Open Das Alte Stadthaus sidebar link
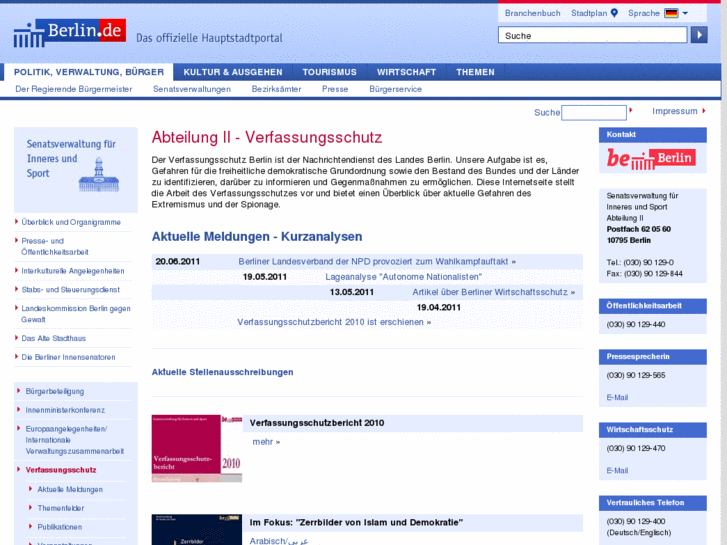727x545 pixels. point(53,338)
